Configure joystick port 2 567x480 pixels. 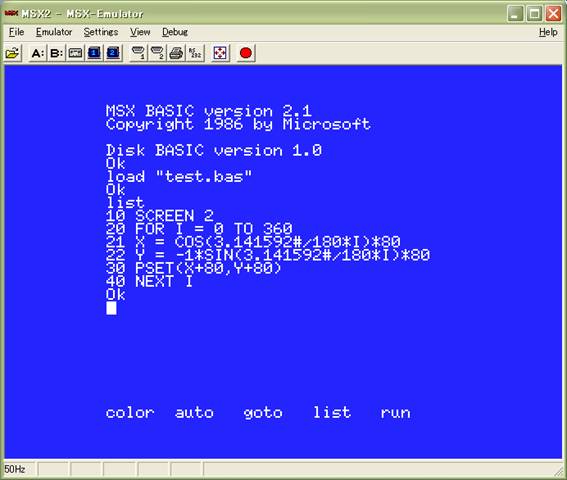pos(157,54)
